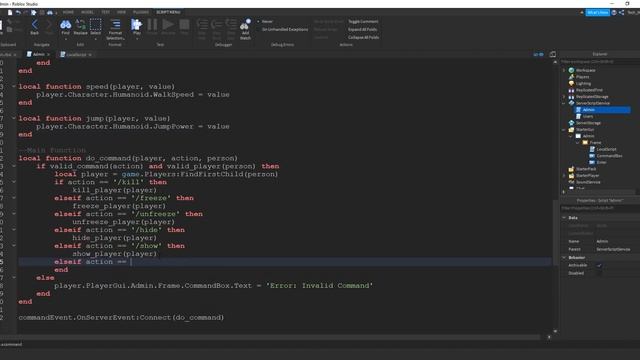The width and height of the screenshot is (640, 360).
Task: Open the TEST ribbon tab
Action: click(x=105, y=12)
